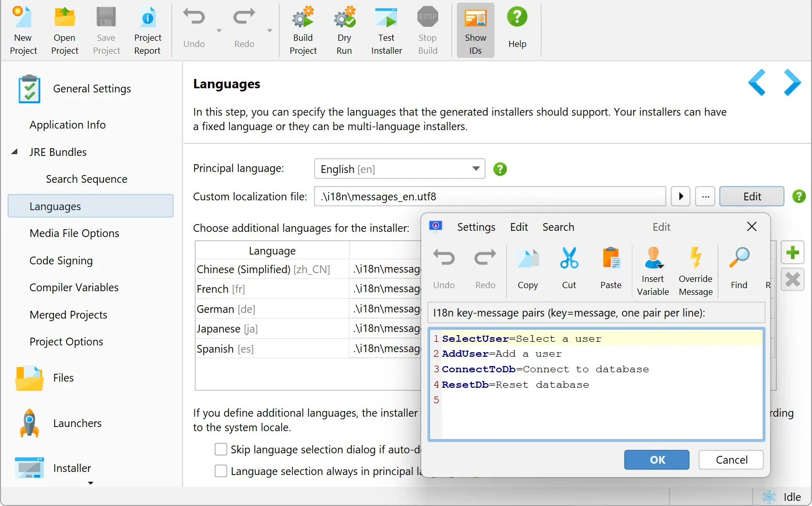Select Media File Options in sidebar

(74, 233)
